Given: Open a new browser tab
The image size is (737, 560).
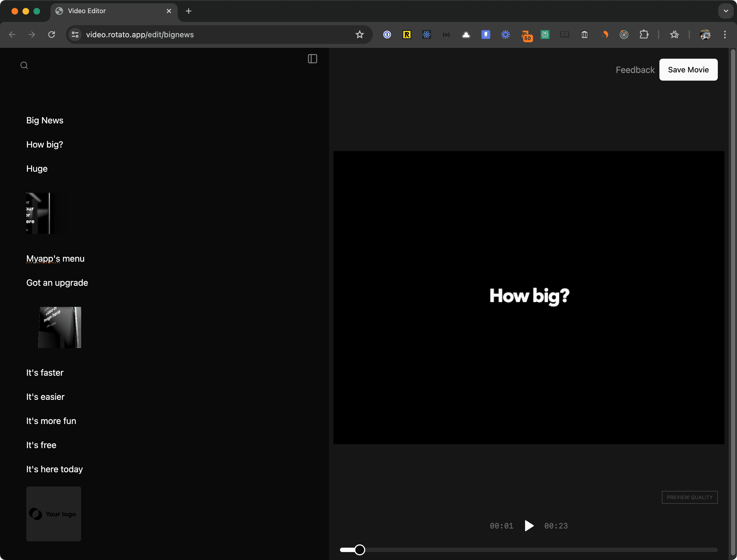Looking at the screenshot, I should click(x=189, y=11).
